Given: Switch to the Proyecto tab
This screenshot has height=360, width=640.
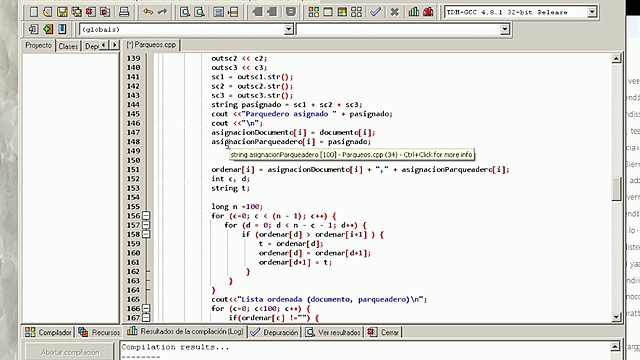Looking at the screenshot, I should point(38,45).
